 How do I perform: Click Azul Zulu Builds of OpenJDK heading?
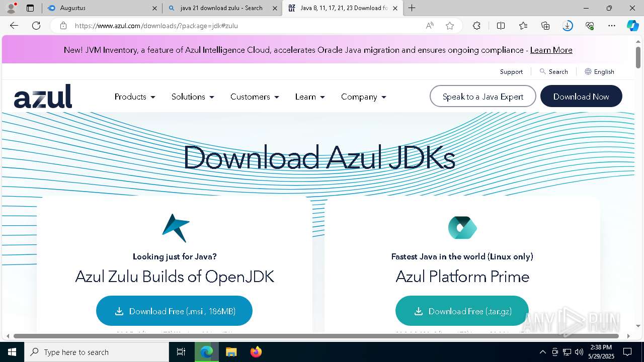(175, 277)
